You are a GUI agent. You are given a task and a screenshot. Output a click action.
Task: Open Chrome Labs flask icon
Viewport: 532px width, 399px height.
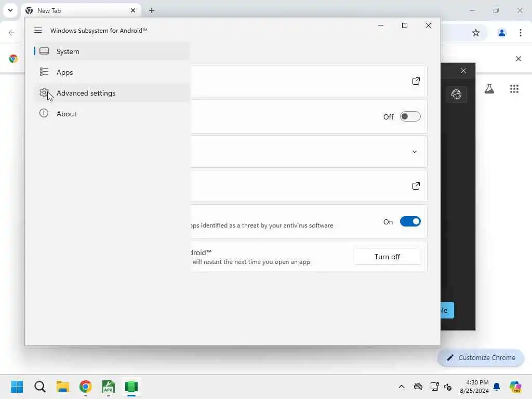coord(489,89)
